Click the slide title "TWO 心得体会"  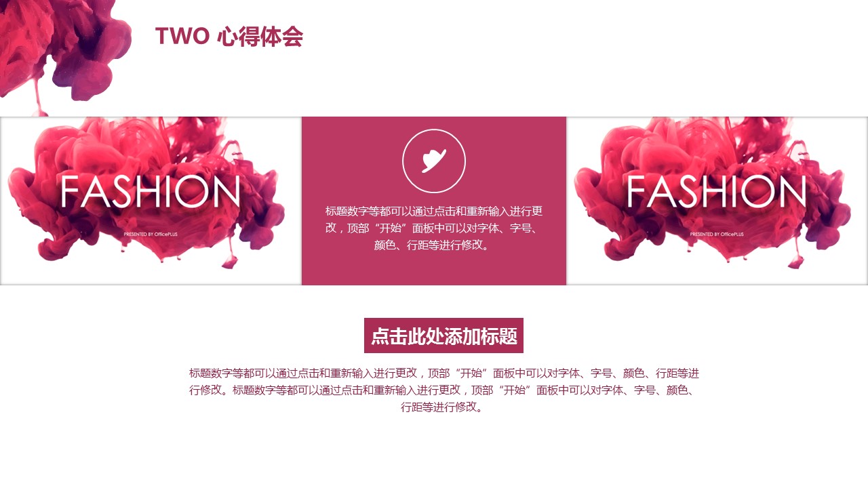229,37
